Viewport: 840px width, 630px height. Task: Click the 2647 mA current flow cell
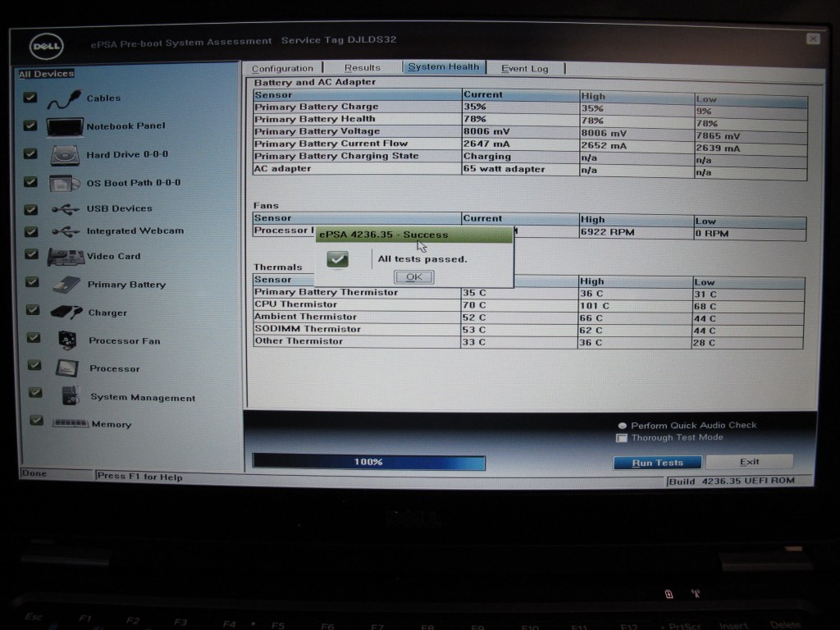(520, 144)
